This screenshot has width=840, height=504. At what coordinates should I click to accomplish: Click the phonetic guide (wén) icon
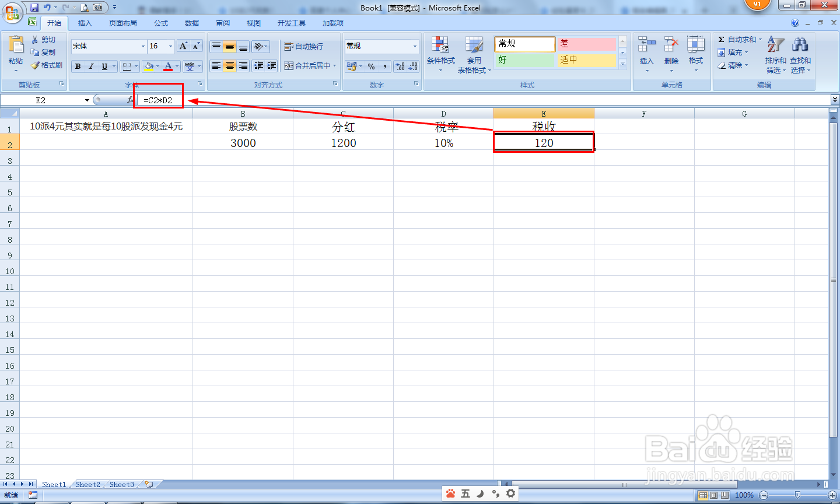pos(189,66)
